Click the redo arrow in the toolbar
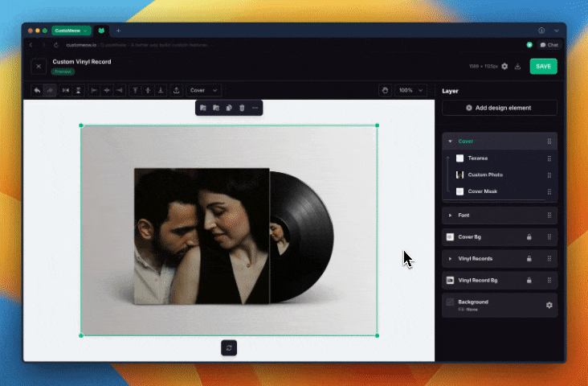This screenshot has width=588, height=386. [x=50, y=90]
